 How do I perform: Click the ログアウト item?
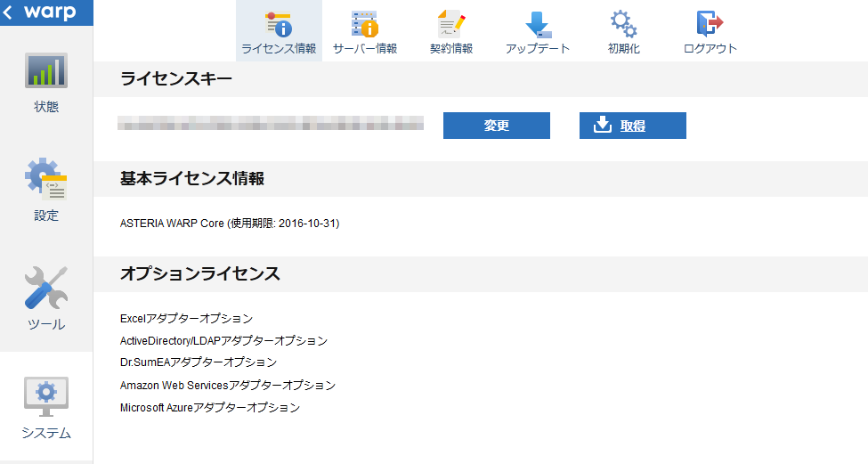click(710, 32)
